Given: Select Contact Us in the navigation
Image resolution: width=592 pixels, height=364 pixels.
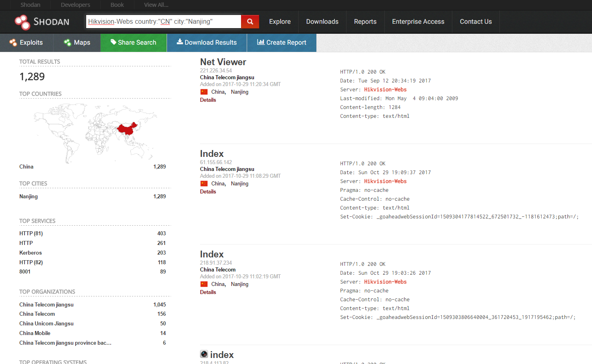Looking at the screenshot, I should (x=476, y=22).
